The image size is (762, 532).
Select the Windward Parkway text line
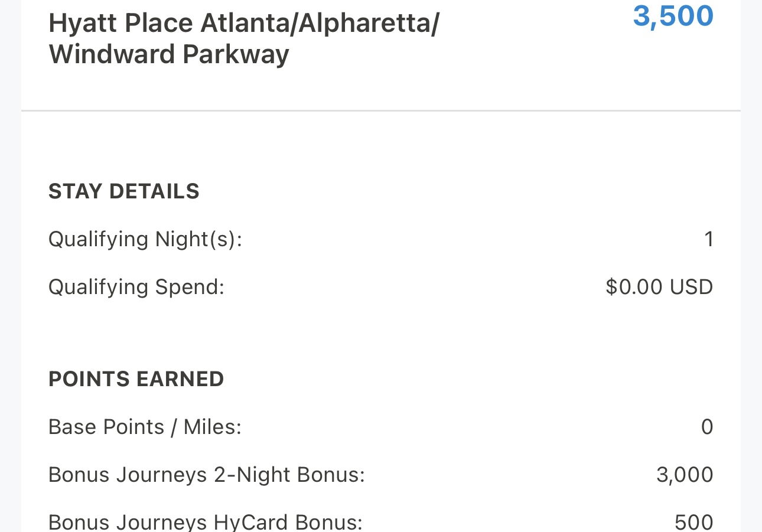169,55
